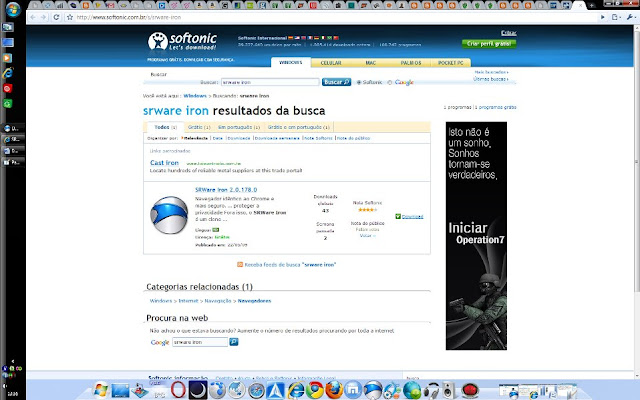Switch to the Todos results tab
Image resolution: width=640 pixels, height=400 pixels.
click(x=165, y=127)
